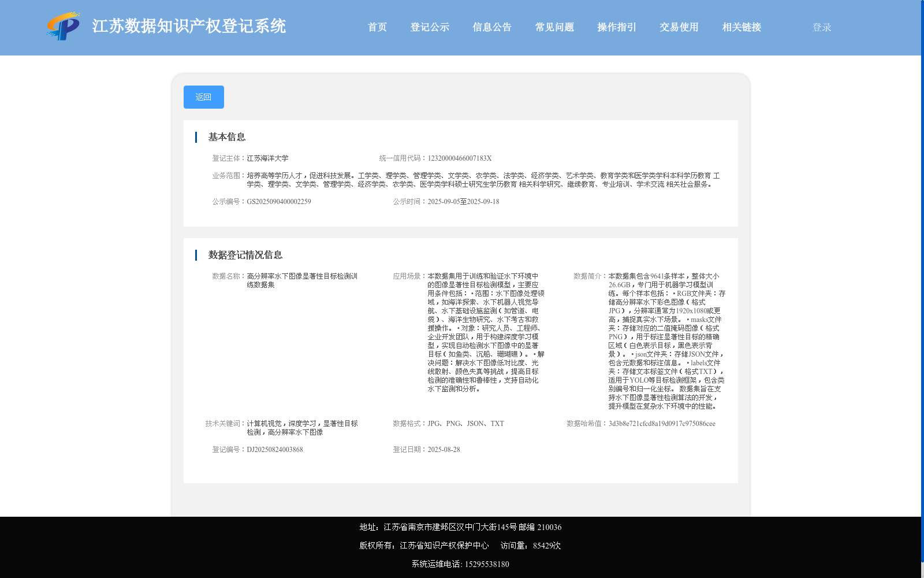Click the 登录 link
The width and height of the screenshot is (924, 578).
point(820,27)
